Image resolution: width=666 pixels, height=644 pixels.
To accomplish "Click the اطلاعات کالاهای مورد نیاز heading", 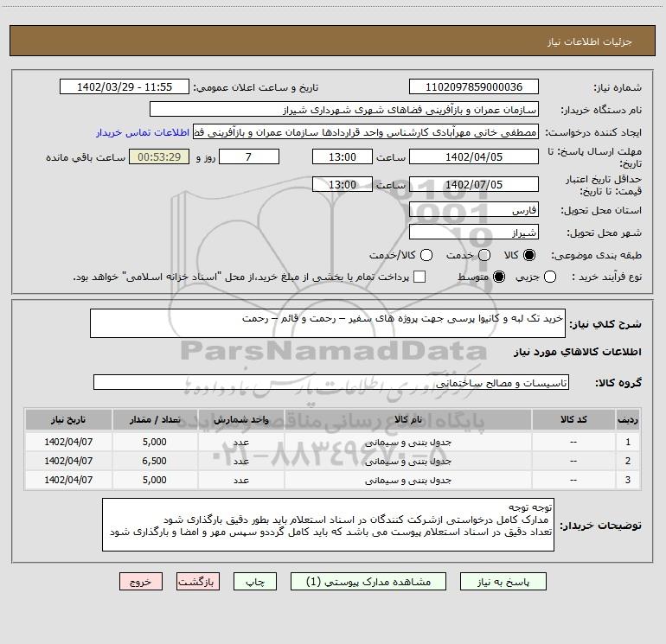I will 578,352.
